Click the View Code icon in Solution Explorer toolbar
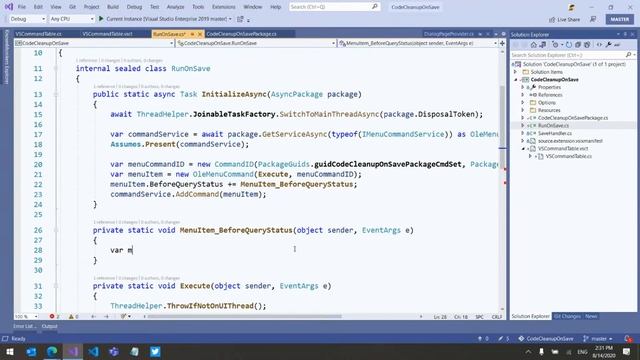This screenshot has width=640, height=360. pyautogui.click(x=599, y=45)
